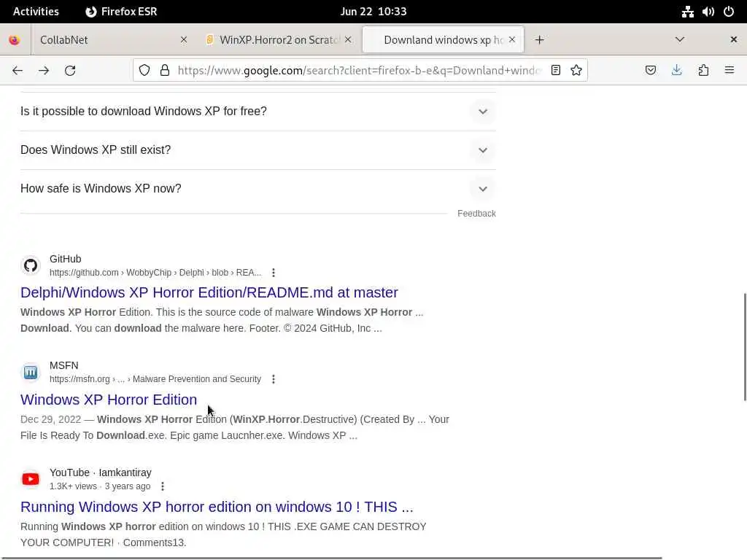The width and height of the screenshot is (747, 560).
Task: Open the tracking protection shield icon
Action: point(144,71)
